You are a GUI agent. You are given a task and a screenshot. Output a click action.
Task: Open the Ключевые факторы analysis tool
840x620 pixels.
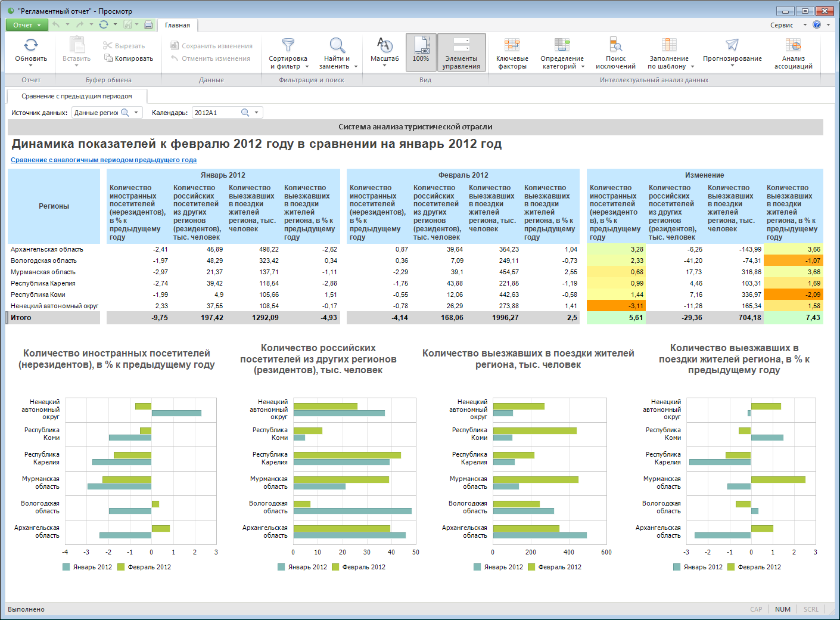coord(512,45)
